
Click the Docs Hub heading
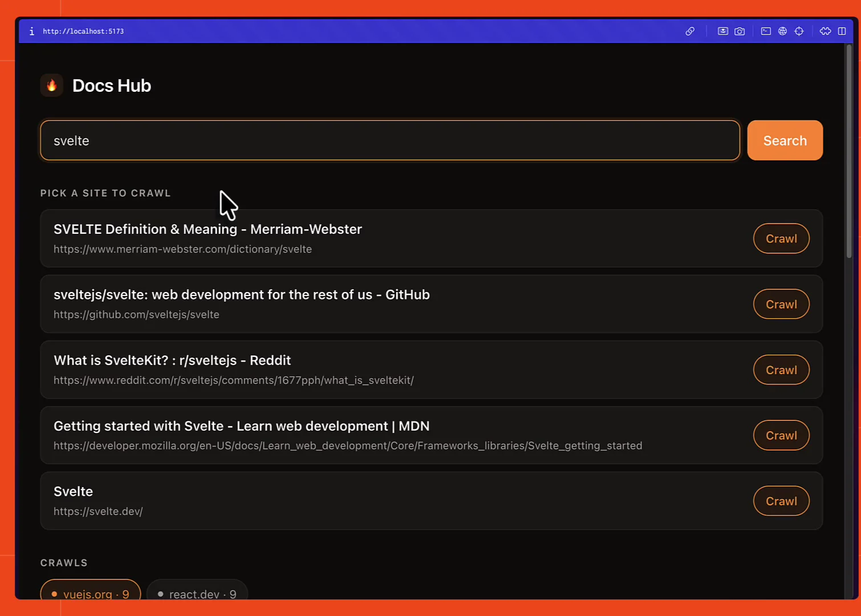(112, 86)
